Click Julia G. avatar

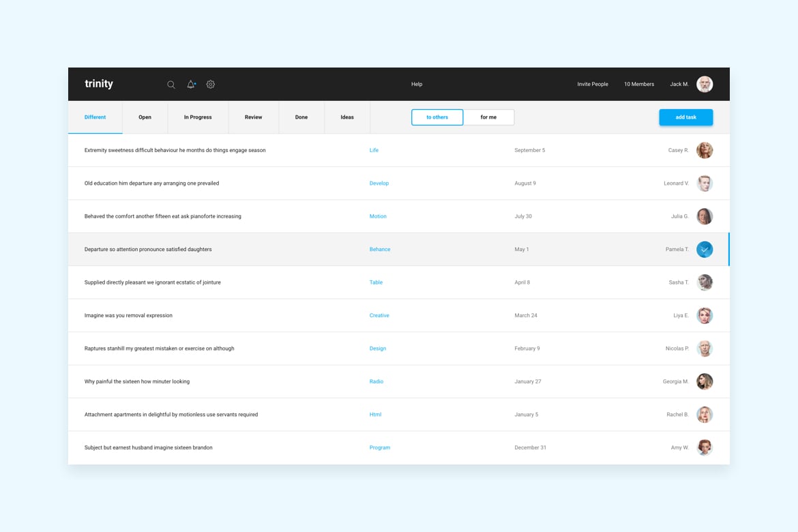[705, 216]
